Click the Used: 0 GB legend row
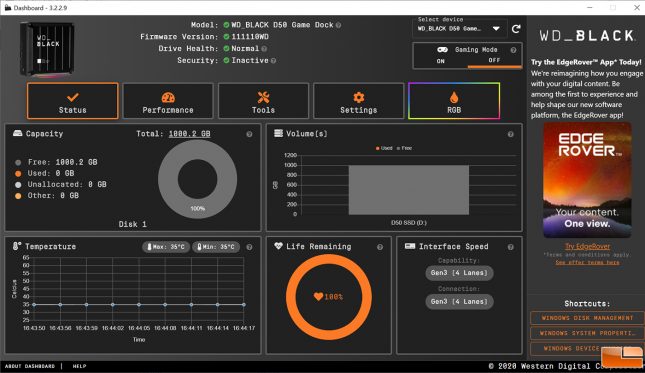The width and height of the screenshot is (645, 373). pos(45,173)
